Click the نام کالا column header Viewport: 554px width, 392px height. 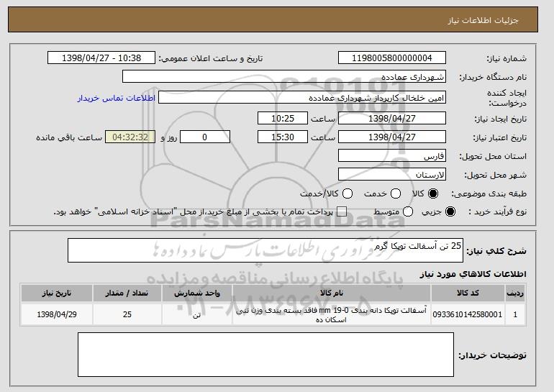point(332,293)
